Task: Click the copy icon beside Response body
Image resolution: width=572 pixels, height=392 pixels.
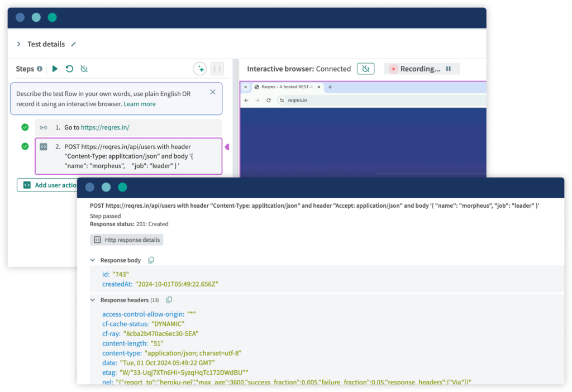Action: (151, 260)
